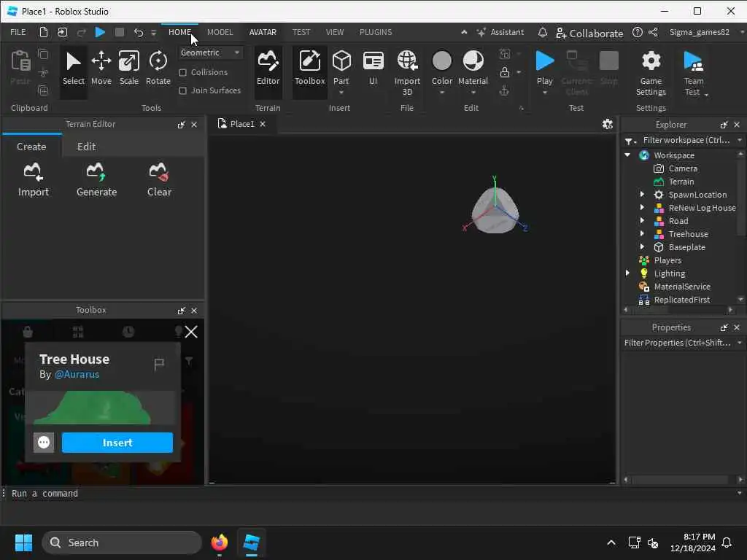Switch to the VIEW tab
The height and width of the screenshot is (560, 747).
(x=334, y=32)
